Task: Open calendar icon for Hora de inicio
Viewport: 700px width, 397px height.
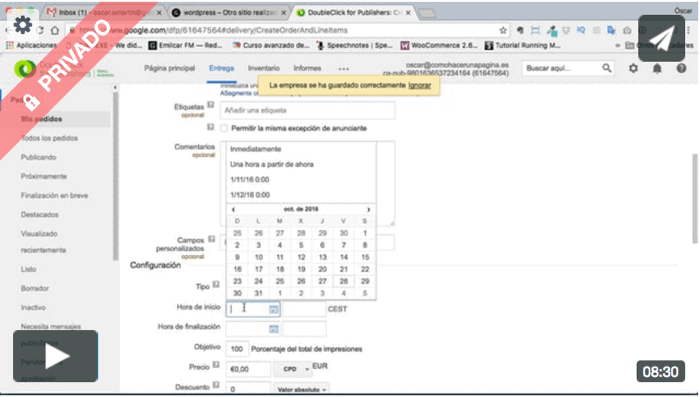Action: point(274,309)
